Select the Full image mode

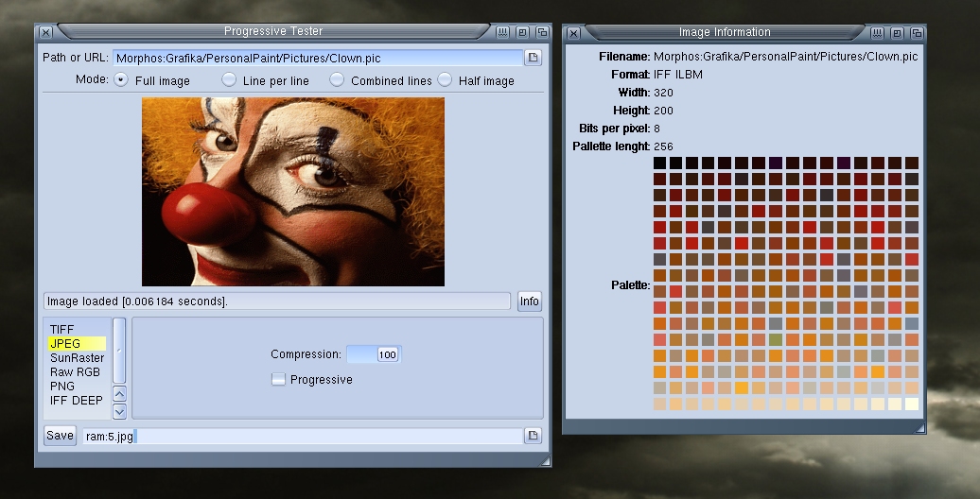121,80
